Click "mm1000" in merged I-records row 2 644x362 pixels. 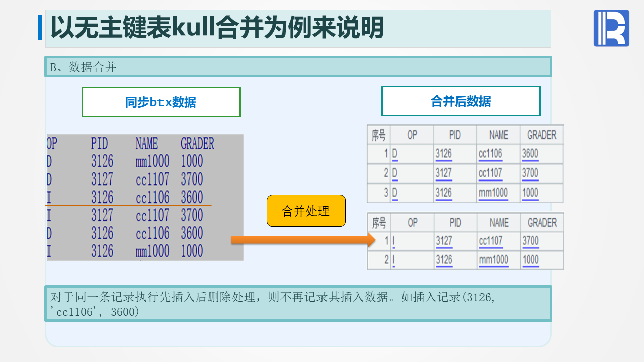(494, 260)
